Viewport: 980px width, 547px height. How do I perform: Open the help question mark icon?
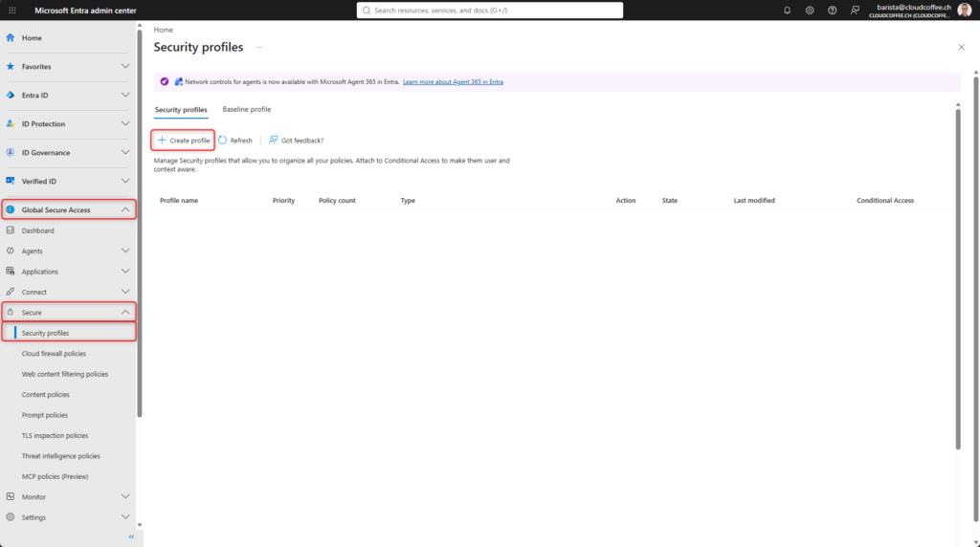[x=832, y=10]
